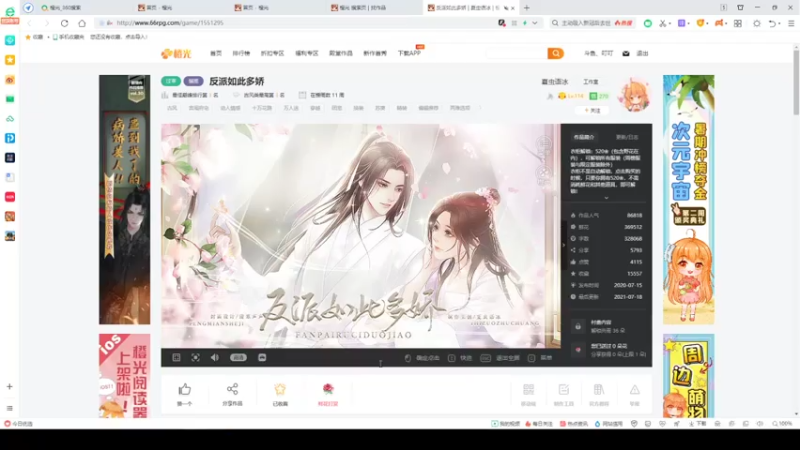Collapse the info side panel handle
800x450 pixels.
pos(564,245)
